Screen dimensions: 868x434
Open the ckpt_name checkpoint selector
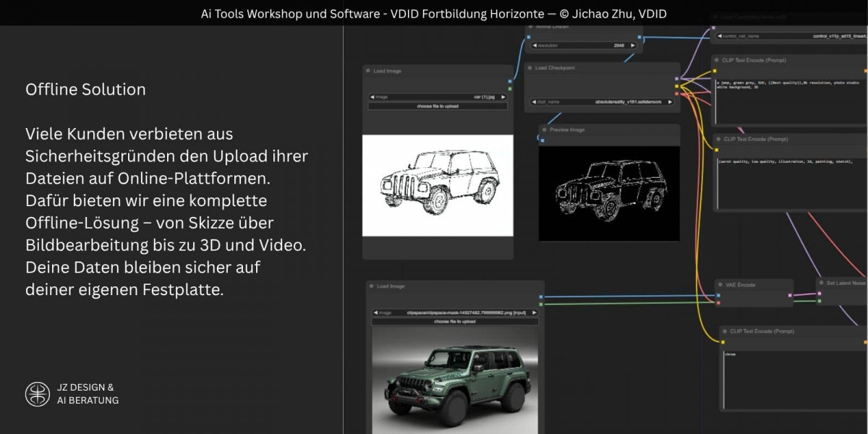pos(602,102)
